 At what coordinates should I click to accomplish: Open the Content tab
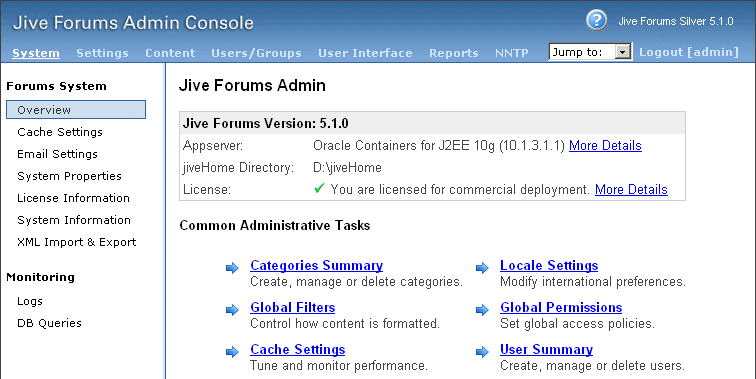tap(170, 53)
